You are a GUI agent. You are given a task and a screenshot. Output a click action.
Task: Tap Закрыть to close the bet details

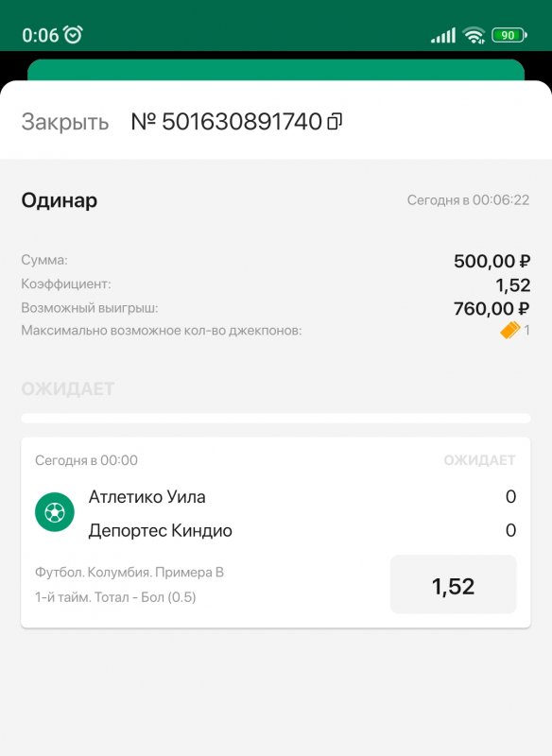67,123
